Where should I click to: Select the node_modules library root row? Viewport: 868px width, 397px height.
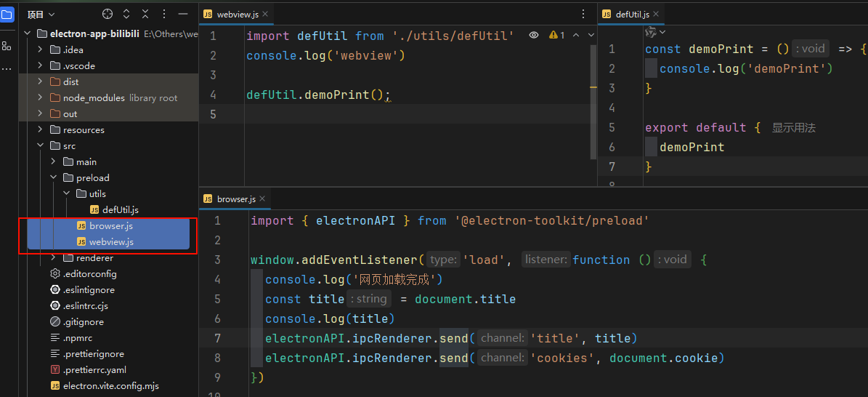108,98
